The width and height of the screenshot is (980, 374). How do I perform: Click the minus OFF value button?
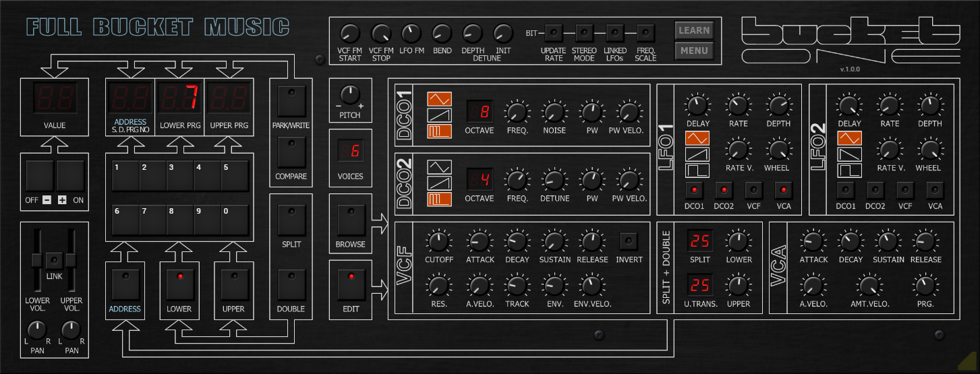pyautogui.click(x=40, y=175)
